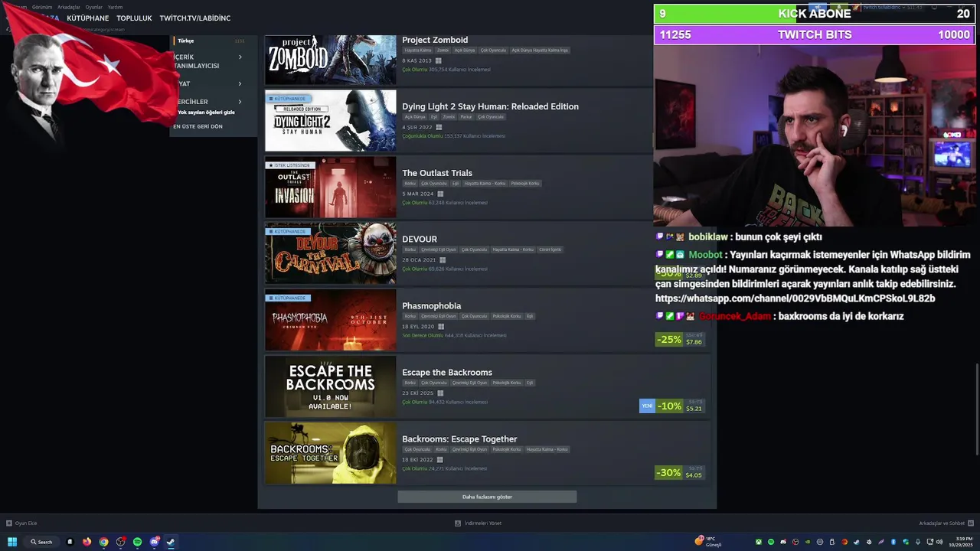Open Backrooms: Escape Together title
The width and height of the screenshot is (980, 551).
point(459,439)
